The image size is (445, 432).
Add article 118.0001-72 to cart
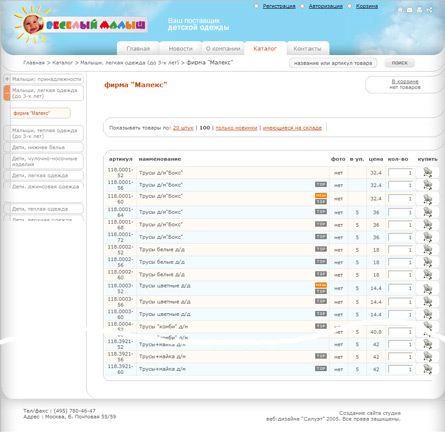pos(427,237)
